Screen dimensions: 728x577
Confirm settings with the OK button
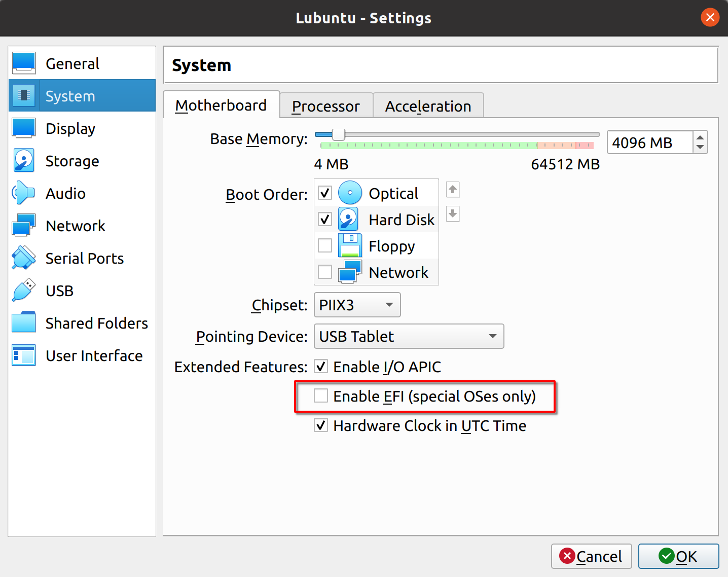[x=679, y=556]
